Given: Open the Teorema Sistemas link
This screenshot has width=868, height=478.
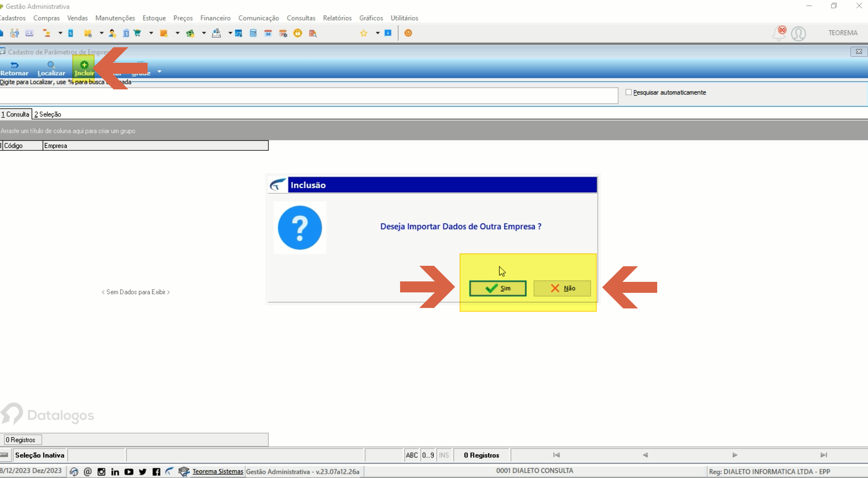Looking at the screenshot, I should (218, 471).
